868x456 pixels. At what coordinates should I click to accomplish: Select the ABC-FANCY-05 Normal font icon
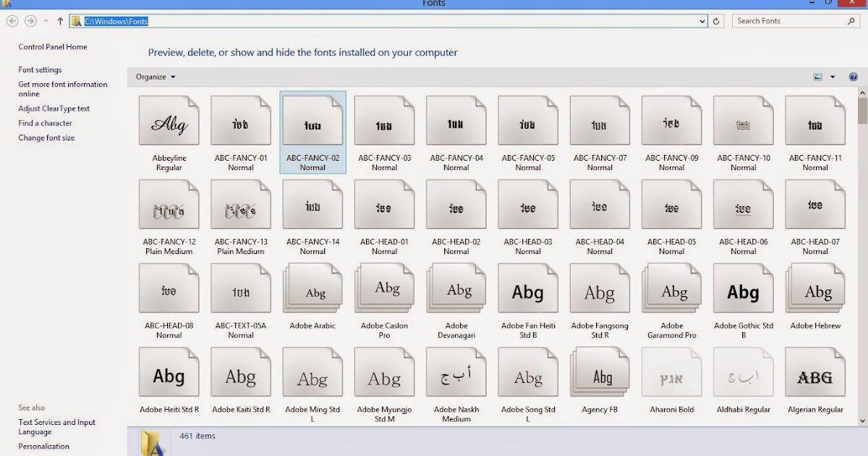(x=528, y=121)
